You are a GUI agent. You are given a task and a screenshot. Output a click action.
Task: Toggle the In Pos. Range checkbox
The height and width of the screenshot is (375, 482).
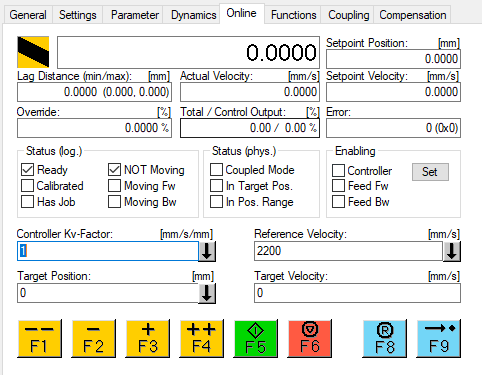click(216, 202)
